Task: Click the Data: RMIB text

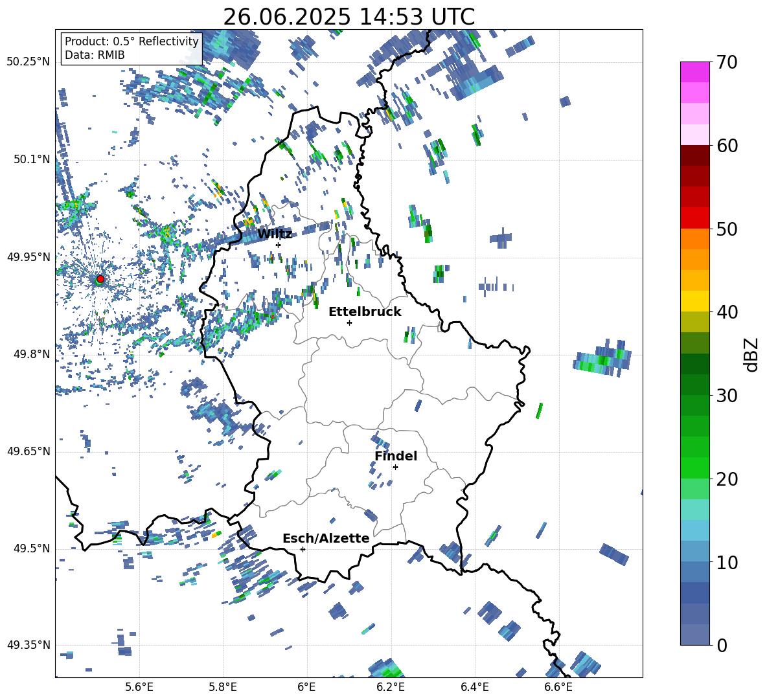Action: tap(95, 55)
